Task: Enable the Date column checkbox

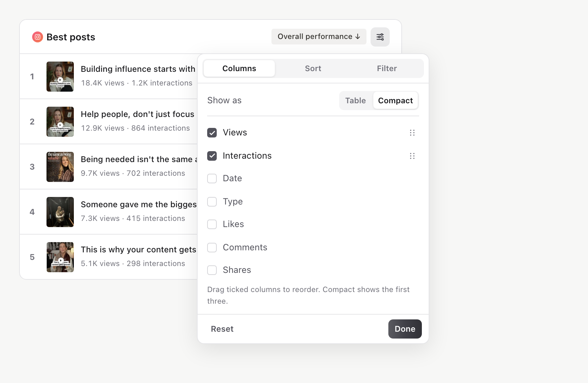Action: (x=212, y=179)
